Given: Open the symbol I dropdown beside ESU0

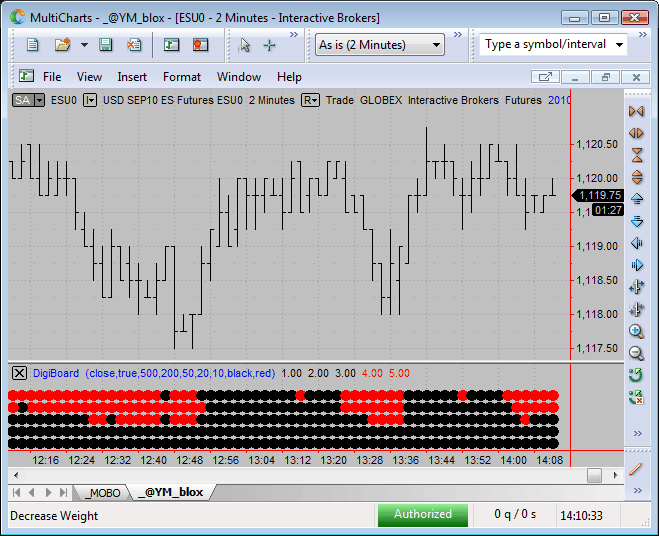Looking at the screenshot, I should [x=90, y=100].
